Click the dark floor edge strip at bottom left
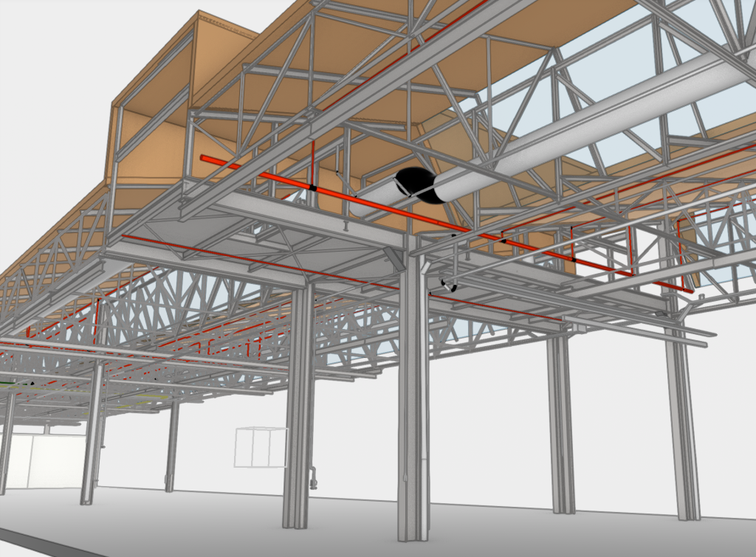Screen dimensions: 756x557 [x=44, y=541]
